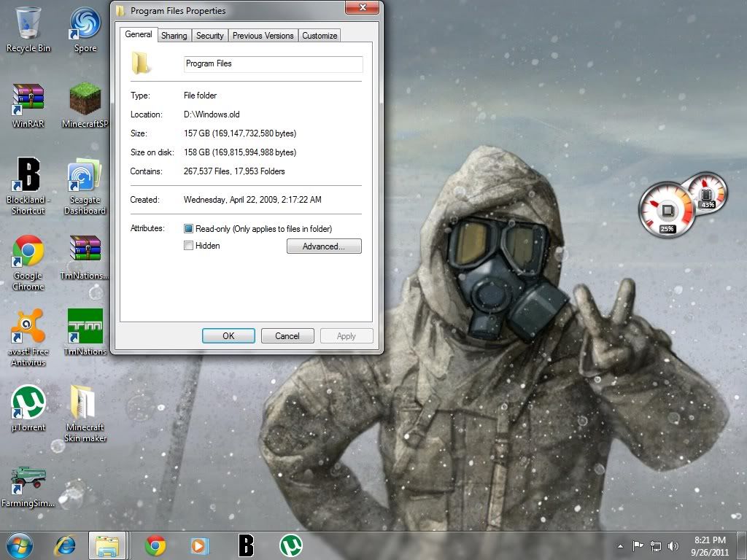Launch Internet Explorer from the taskbar

tap(66, 545)
